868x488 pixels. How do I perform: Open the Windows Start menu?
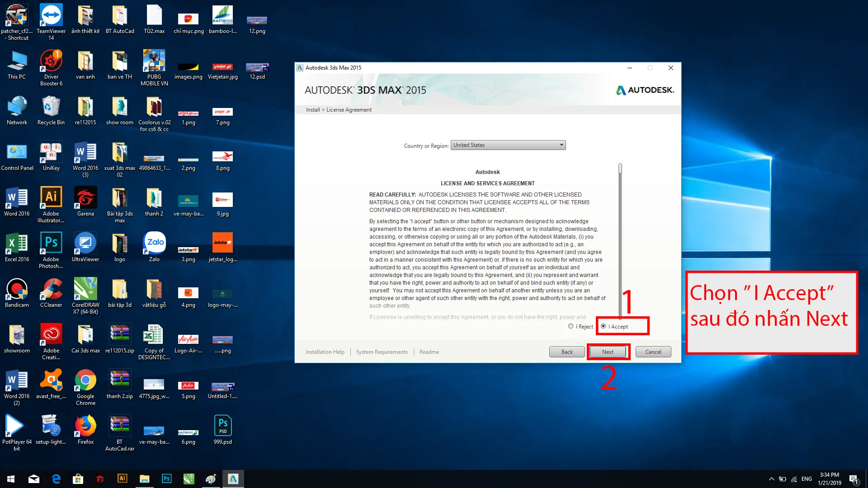11,479
